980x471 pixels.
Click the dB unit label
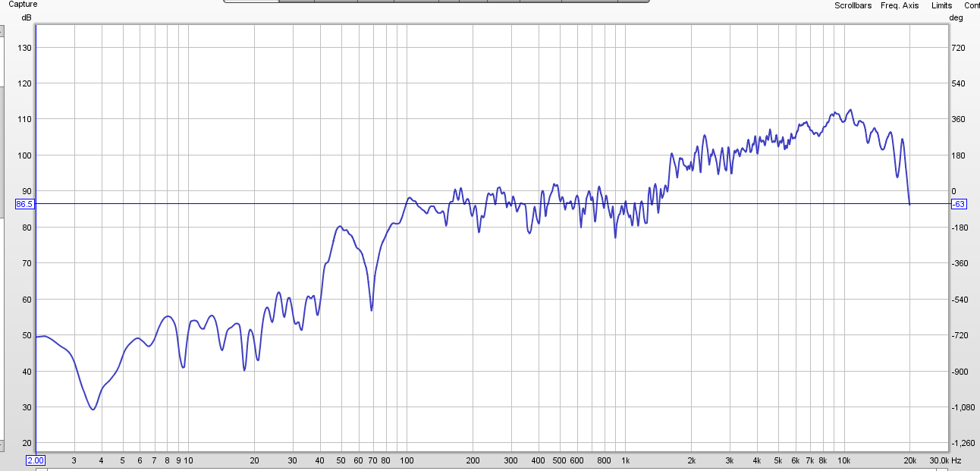tap(27, 17)
